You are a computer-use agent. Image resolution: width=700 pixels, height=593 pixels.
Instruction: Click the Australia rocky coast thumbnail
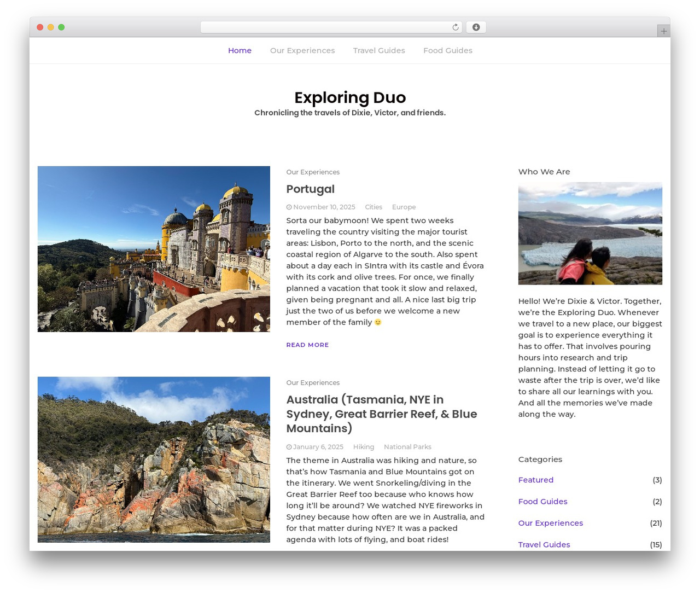click(154, 460)
